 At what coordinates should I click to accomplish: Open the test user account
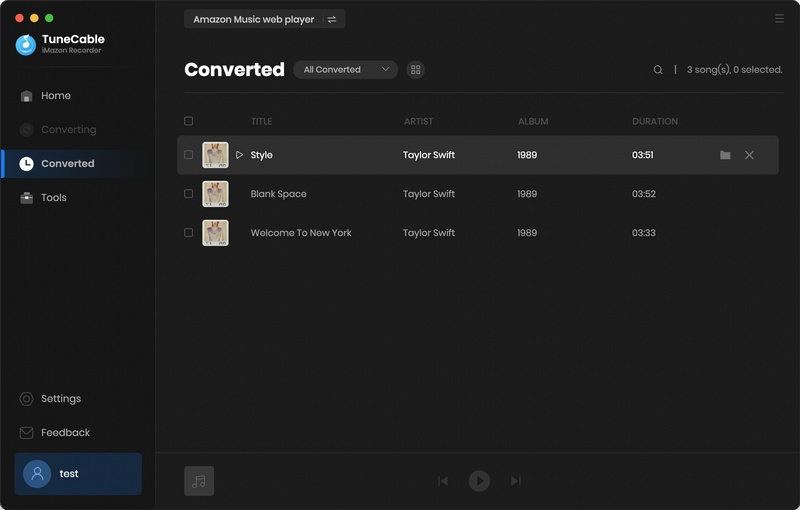pos(78,474)
